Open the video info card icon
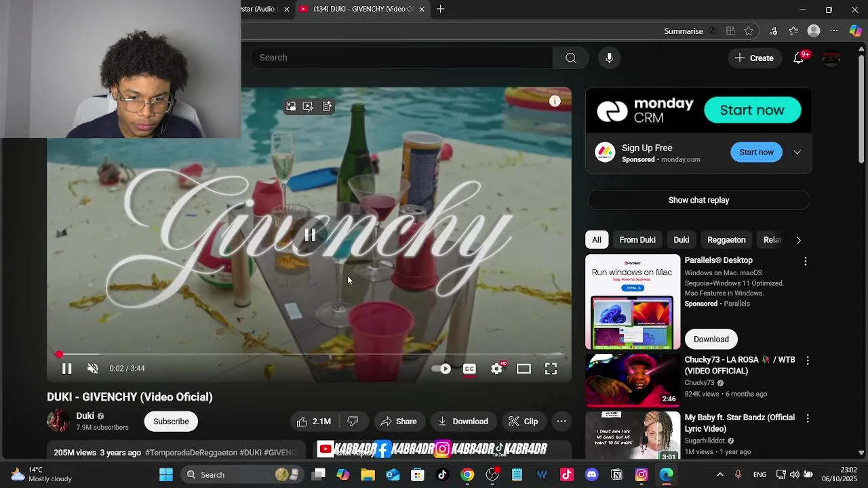Image resolution: width=868 pixels, height=488 pixels. coord(555,101)
